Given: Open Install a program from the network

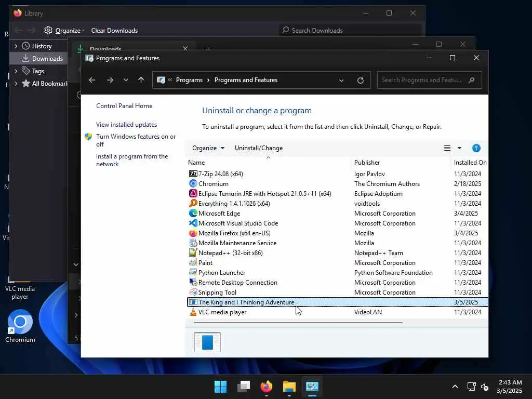Looking at the screenshot, I should pos(132,160).
